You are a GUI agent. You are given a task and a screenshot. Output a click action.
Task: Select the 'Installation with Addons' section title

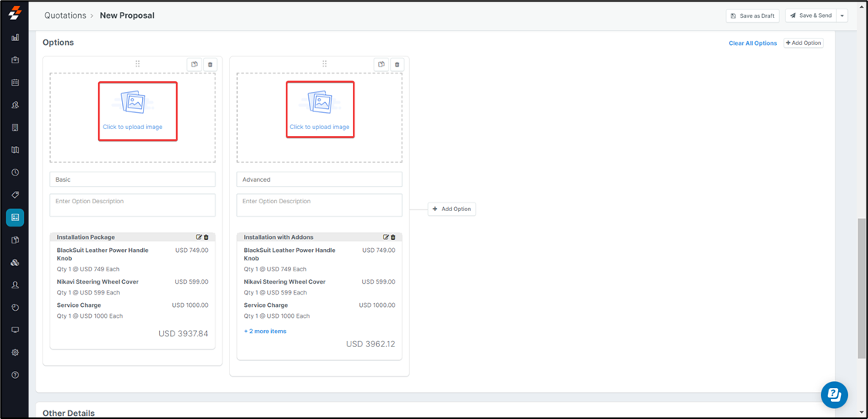tap(279, 237)
